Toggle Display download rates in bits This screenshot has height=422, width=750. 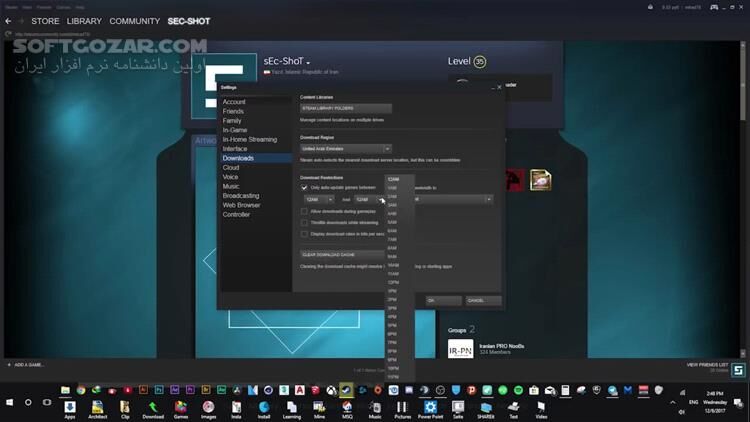tap(305, 234)
